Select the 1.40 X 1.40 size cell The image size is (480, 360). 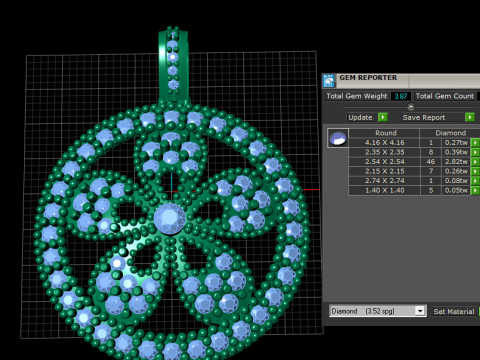pos(384,191)
